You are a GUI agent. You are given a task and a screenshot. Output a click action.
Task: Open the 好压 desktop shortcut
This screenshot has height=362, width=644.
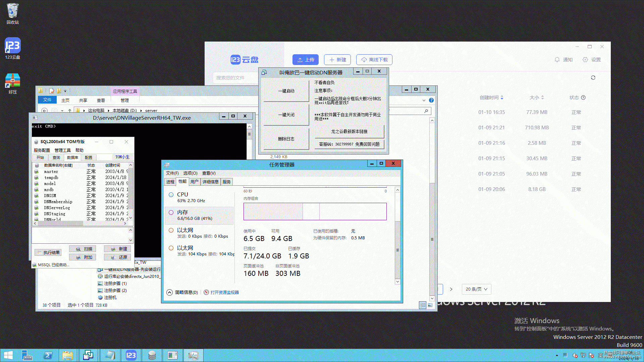(13, 84)
